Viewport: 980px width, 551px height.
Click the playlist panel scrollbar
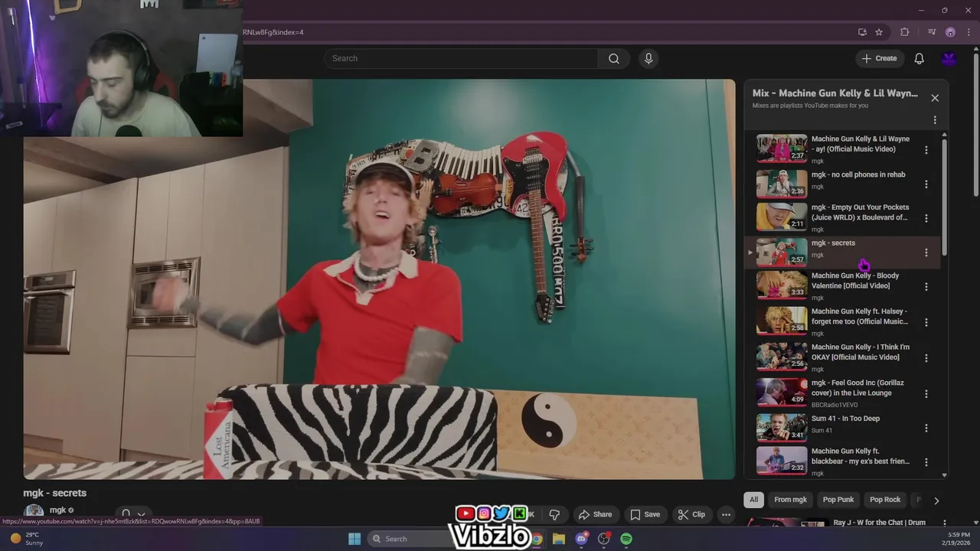[x=944, y=197]
